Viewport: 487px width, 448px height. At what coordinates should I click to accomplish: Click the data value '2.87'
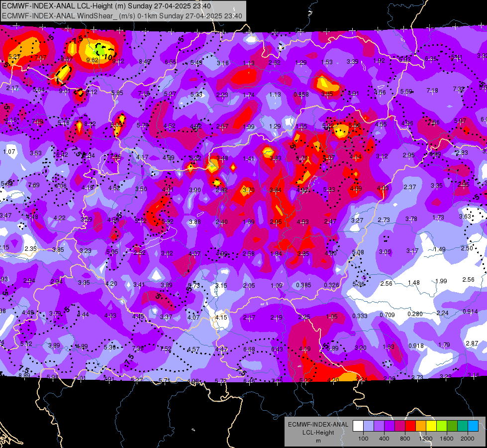point(472,343)
